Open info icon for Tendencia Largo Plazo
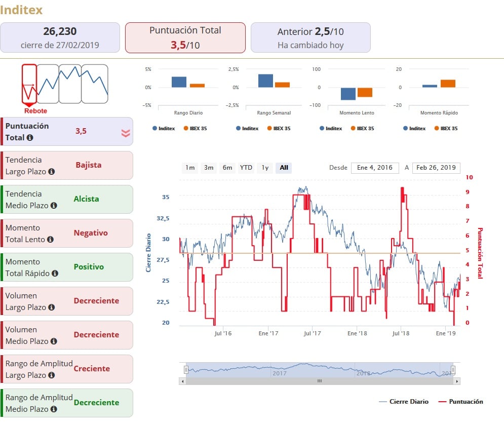Image resolution: width=504 pixels, height=426 pixels. 52,172
